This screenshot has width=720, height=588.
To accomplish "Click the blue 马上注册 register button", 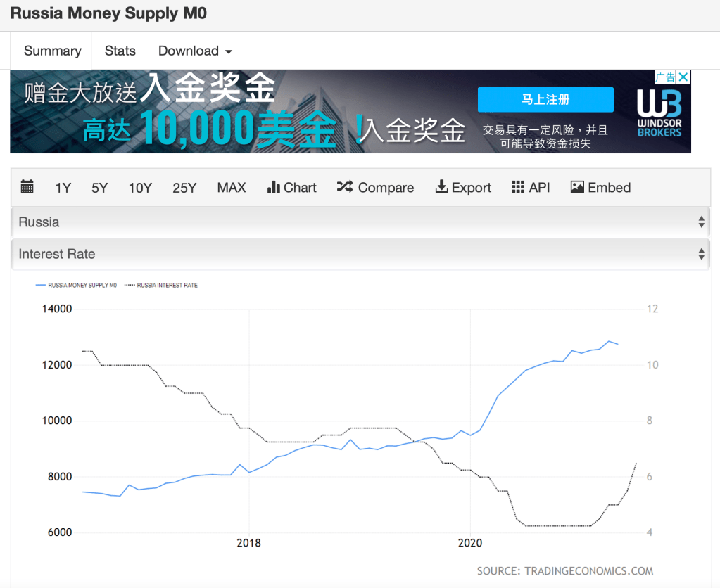I will tap(545, 100).
